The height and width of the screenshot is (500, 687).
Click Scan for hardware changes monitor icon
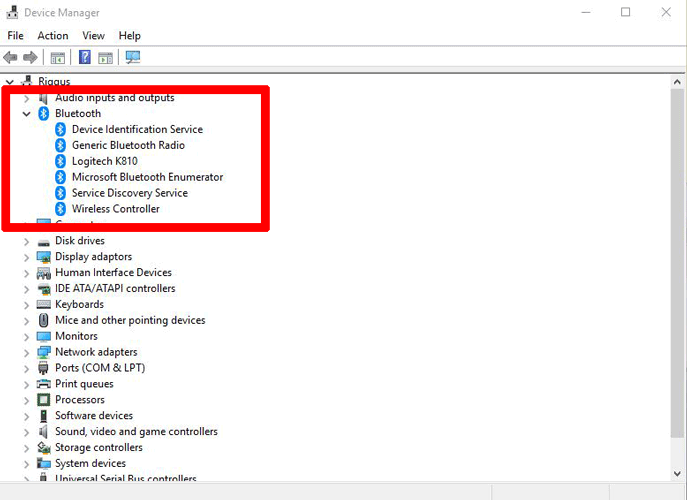tap(133, 57)
